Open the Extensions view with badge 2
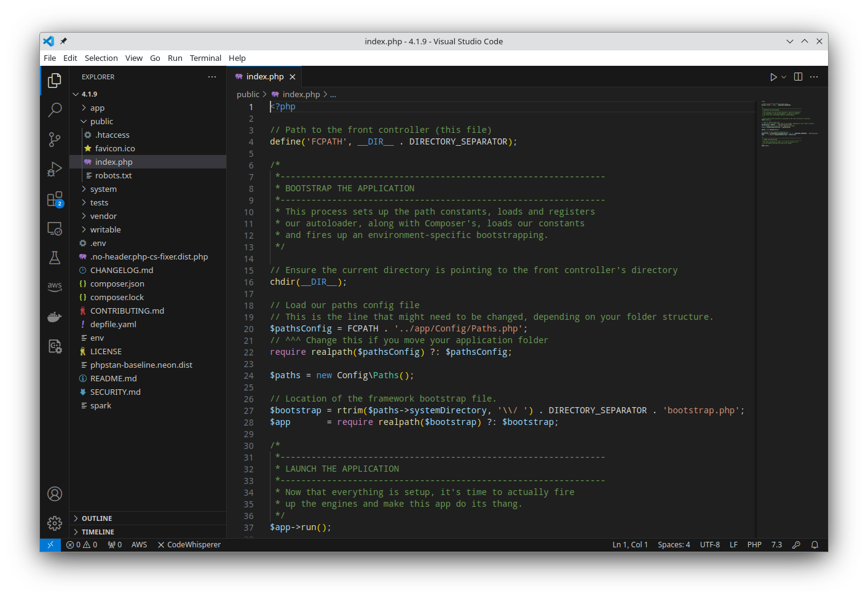The height and width of the screenshot is (599, 868). (55, 199)
